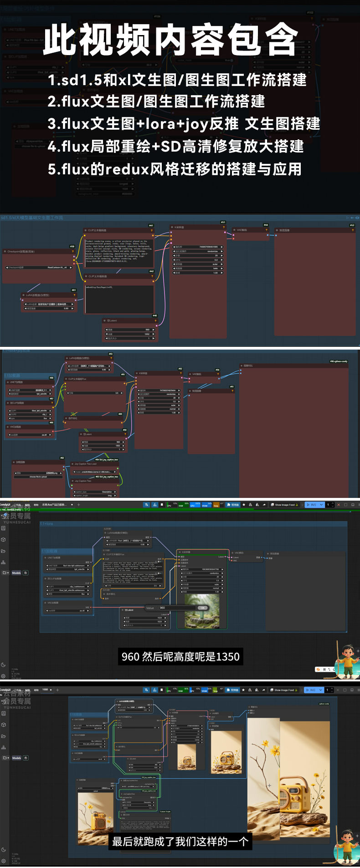Open the beta scheduler dropdown in sd1.5/xl K采样器
Screen dimensions: 360x868
(x=199, y=269)
